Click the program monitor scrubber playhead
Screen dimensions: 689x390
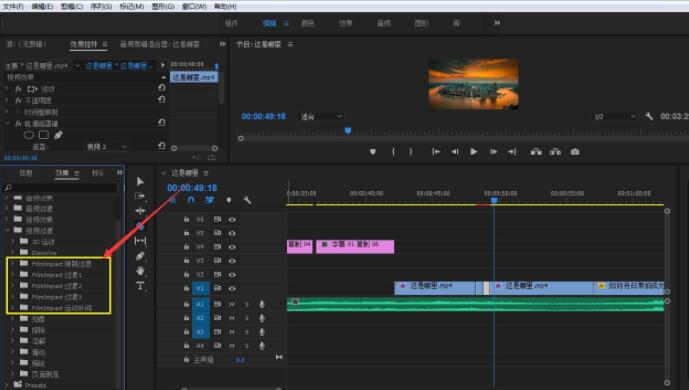coord(348,131)
